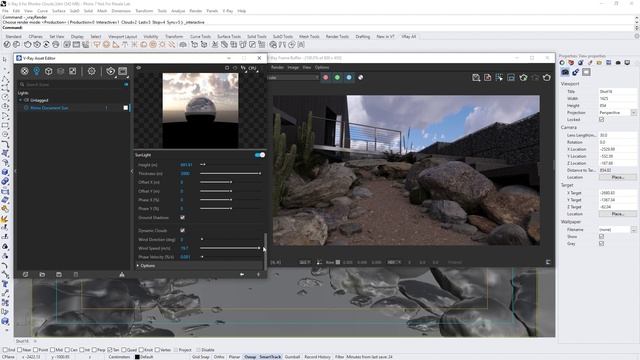Open the wallpaper Filename browse button
The image size is (640, 360).
click(x=633, y=229)
